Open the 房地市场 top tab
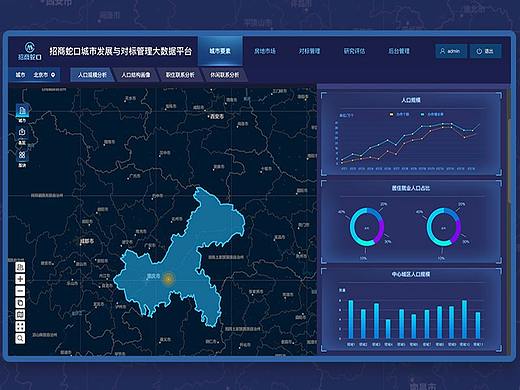Viewport: 520px width, 390px height. click(x=265, y=51)
